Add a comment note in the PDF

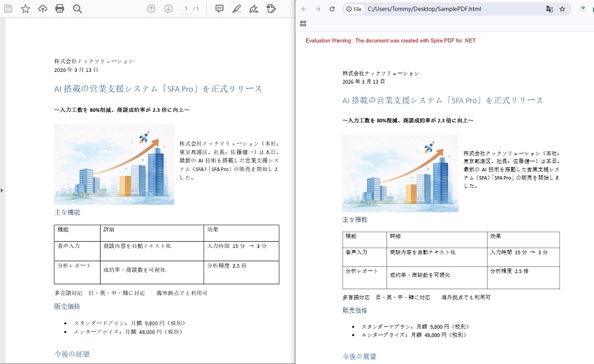[219, 8]
